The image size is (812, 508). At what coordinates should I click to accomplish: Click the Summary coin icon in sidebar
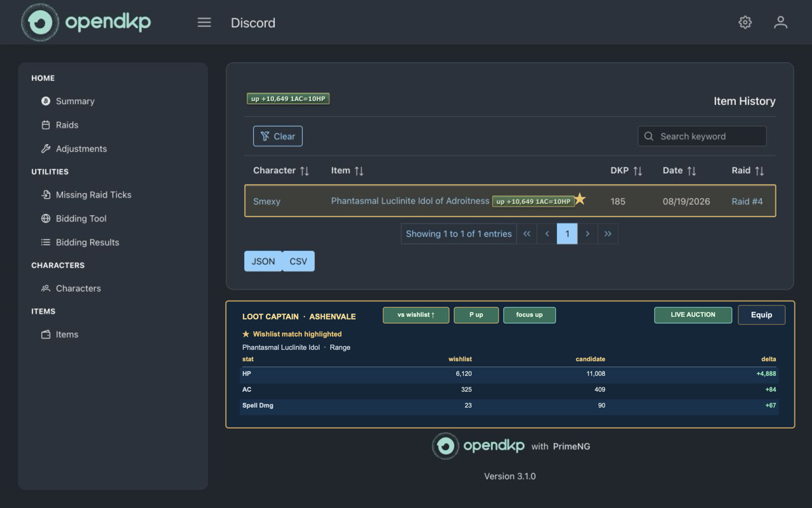pyautogui.click(x=46, y=101)
